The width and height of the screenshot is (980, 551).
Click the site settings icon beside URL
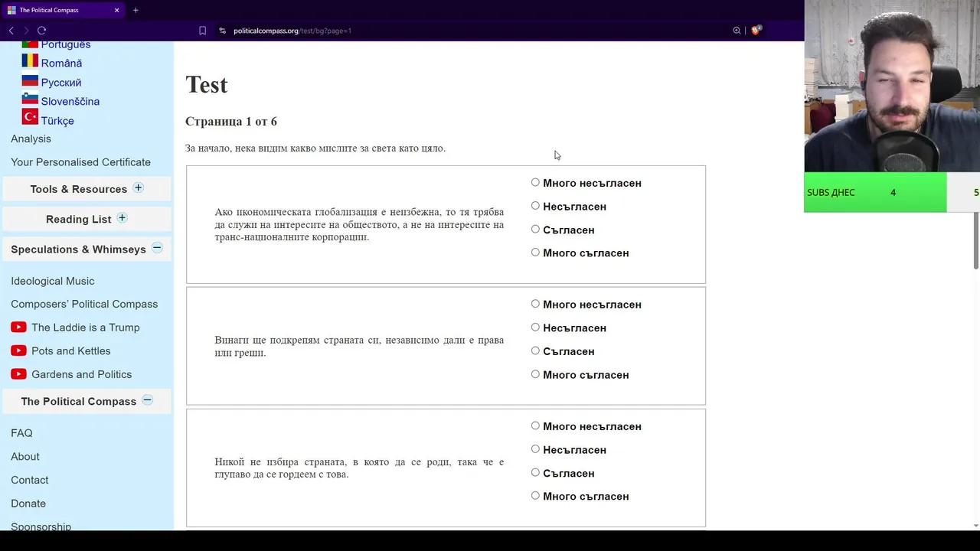pyautogui.click(x=222, y=31)
